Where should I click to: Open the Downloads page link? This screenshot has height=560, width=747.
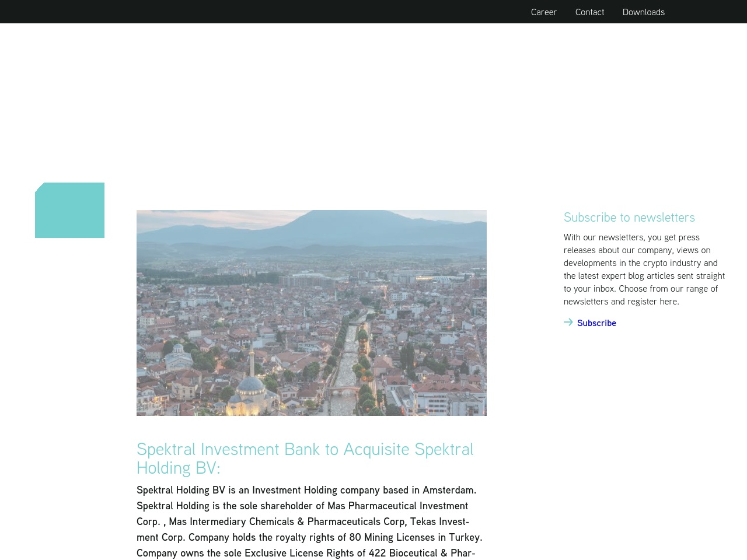tap(643, 12)
